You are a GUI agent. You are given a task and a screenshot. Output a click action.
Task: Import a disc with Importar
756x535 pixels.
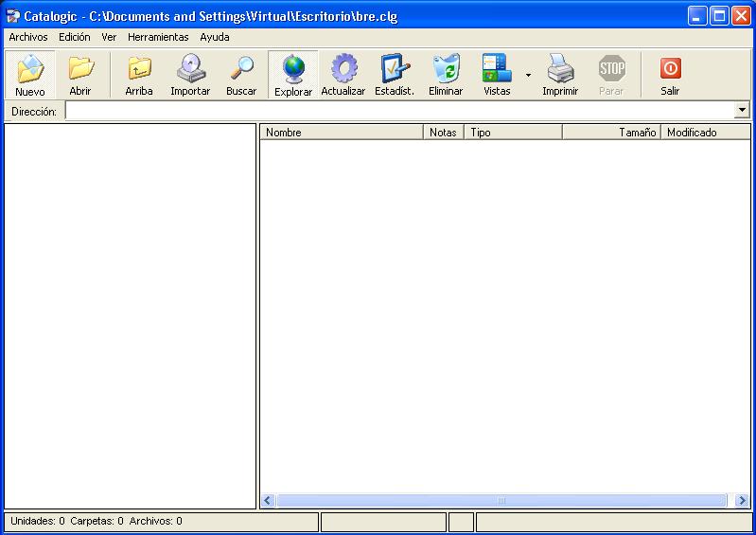point(190,75)
